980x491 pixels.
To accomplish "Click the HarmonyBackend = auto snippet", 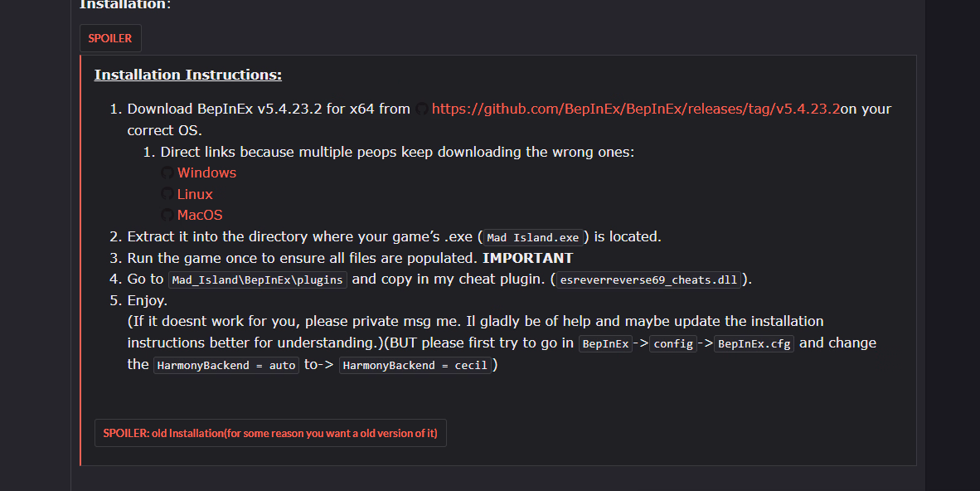I will [x=226, y=366].
